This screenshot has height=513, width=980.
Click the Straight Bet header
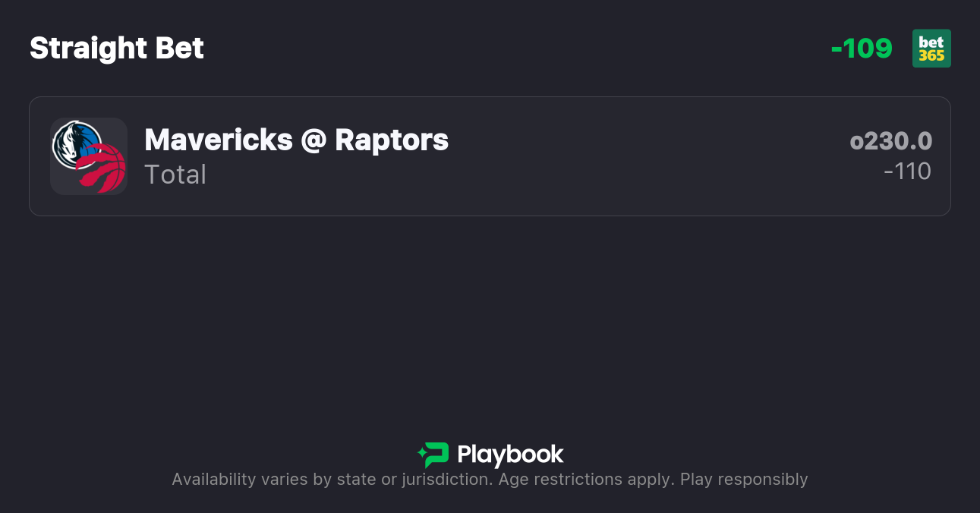pyautogui.click(x=116, y=48)
